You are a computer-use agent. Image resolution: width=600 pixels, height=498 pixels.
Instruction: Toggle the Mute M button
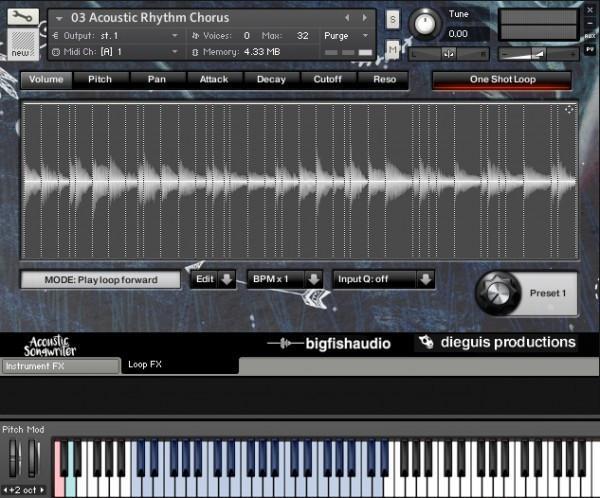point(392,49)
